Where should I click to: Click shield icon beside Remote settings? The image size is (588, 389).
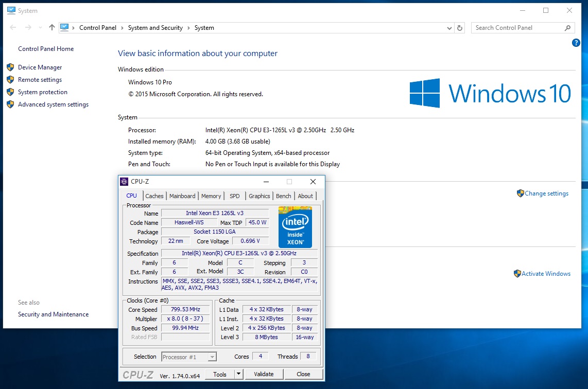click(10, 80)
